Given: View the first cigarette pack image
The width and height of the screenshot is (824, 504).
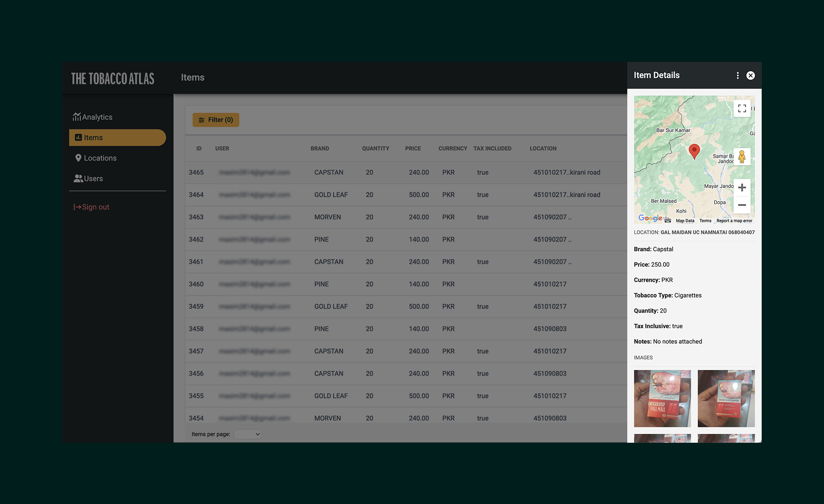Looking at the screenshot, I should (662, 398).
